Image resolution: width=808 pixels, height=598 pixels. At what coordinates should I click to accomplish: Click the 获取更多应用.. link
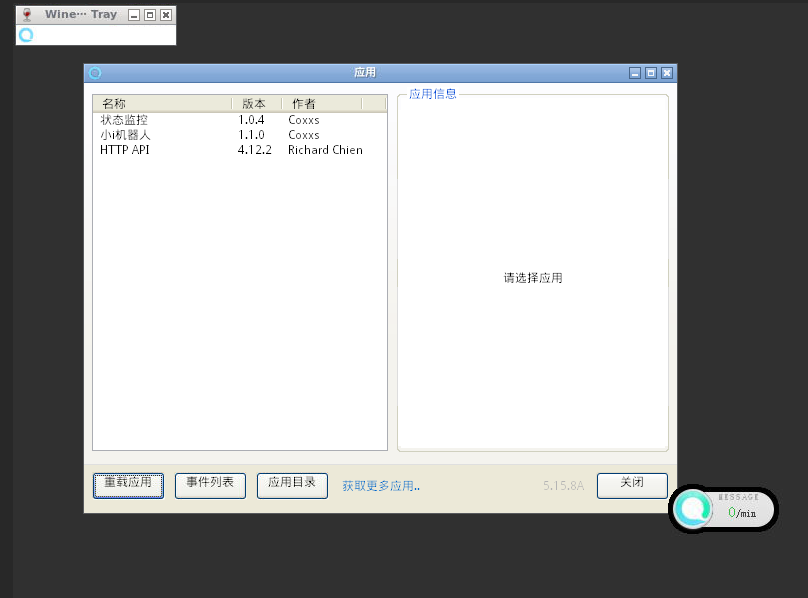coord(381,486)
